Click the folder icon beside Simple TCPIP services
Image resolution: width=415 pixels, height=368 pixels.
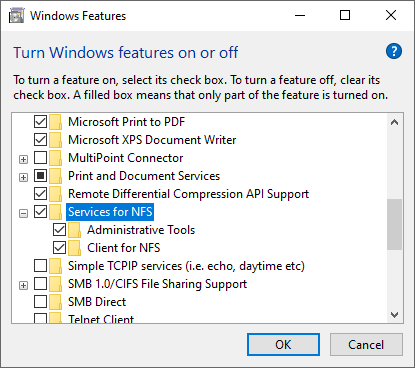coord(55,266)
